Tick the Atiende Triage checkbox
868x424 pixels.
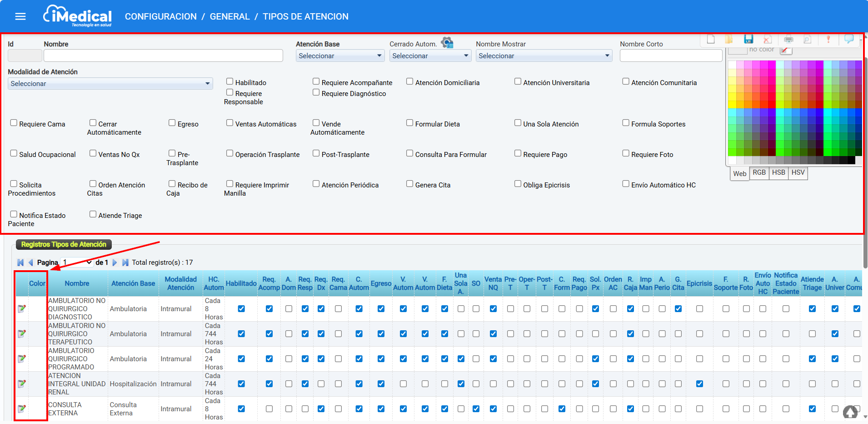[x=93, y=214]
